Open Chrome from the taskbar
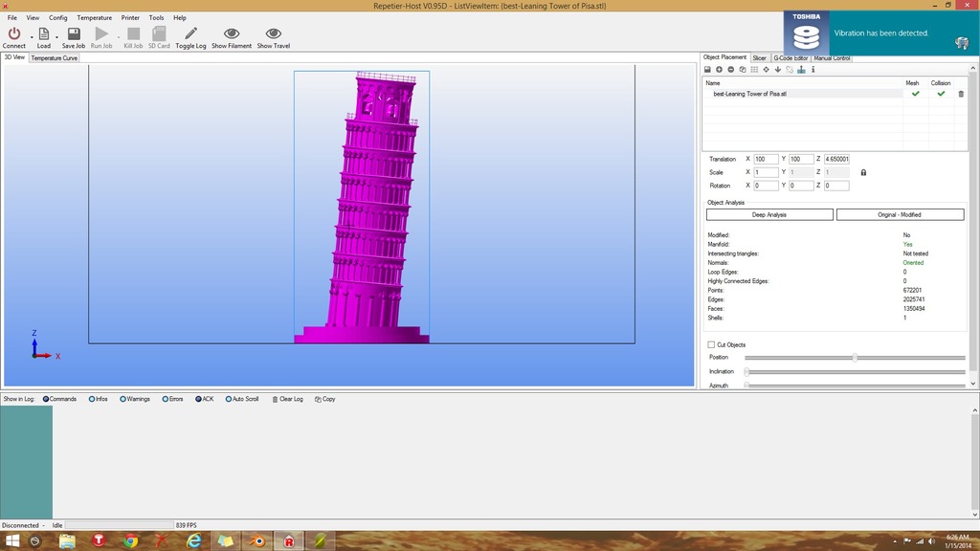The image size is (980, 551). 130,541
